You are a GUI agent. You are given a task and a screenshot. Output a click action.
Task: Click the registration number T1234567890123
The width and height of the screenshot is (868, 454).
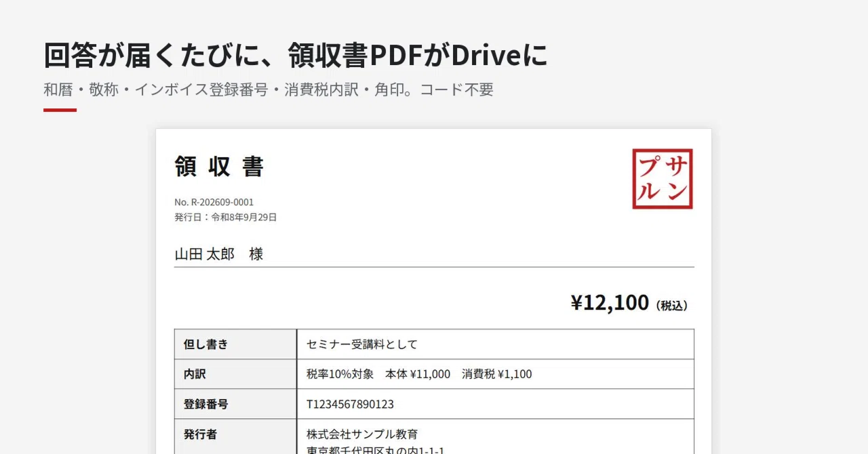pos(350,405)
